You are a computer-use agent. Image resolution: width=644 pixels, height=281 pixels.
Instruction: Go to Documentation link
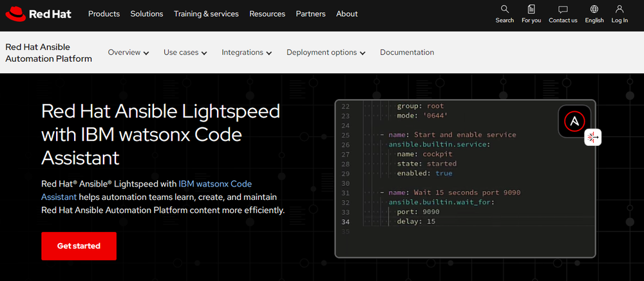pos(407,53)
